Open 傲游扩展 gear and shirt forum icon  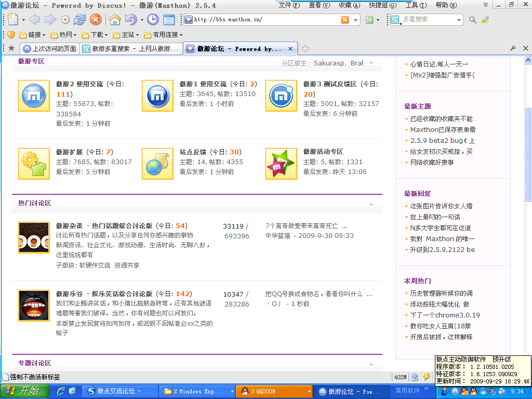34,164
